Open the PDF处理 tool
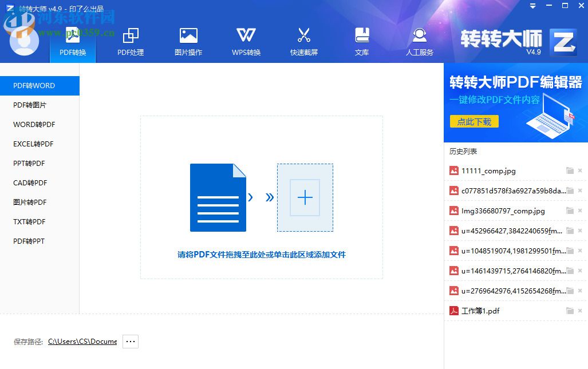Viewport: 588px width, 369px height. coord(130,40)
